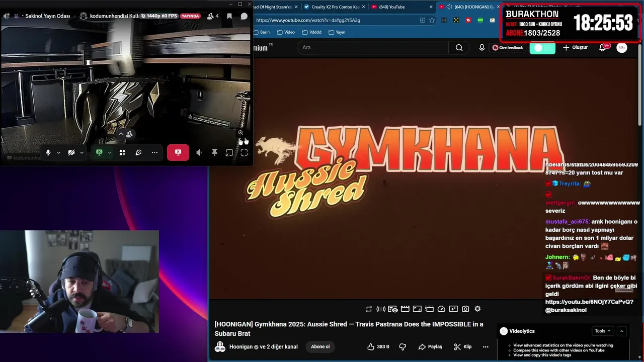The height and width of the screenshot is (362, 644).
Task: Click the red disconnect call button
Action: (x=178, y=152)
